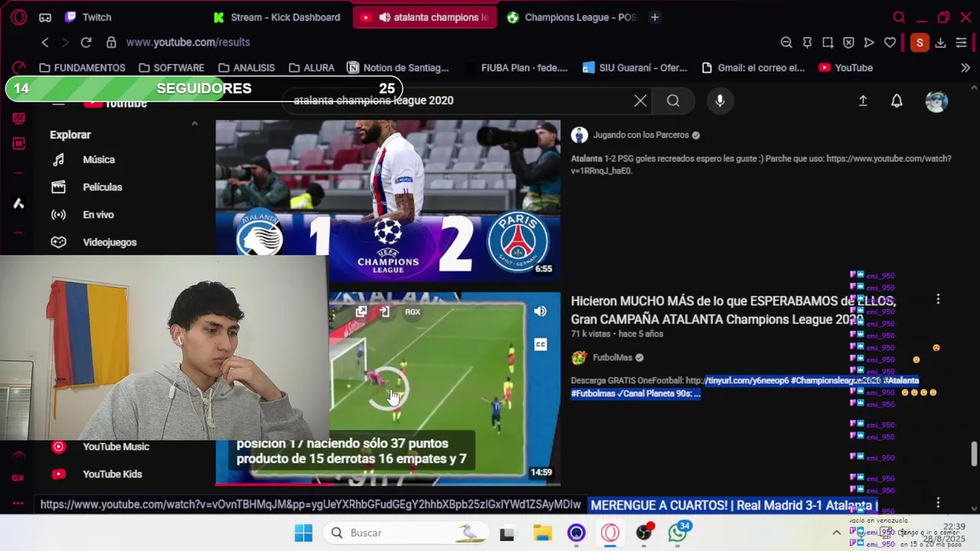Click the YouTube upload arrow icon
This screenshot has height=551, width=980.
pyautogui.click(x=863, y=100)
